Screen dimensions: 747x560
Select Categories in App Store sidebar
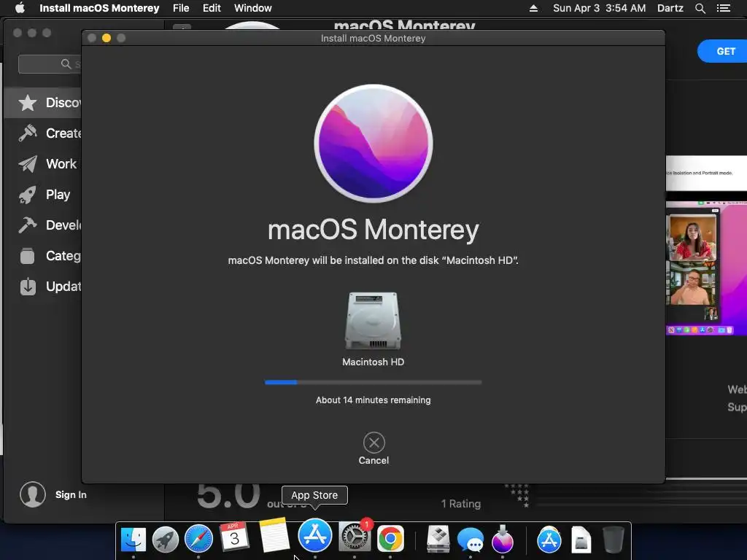pyautogui.click(x=43, y=256)
